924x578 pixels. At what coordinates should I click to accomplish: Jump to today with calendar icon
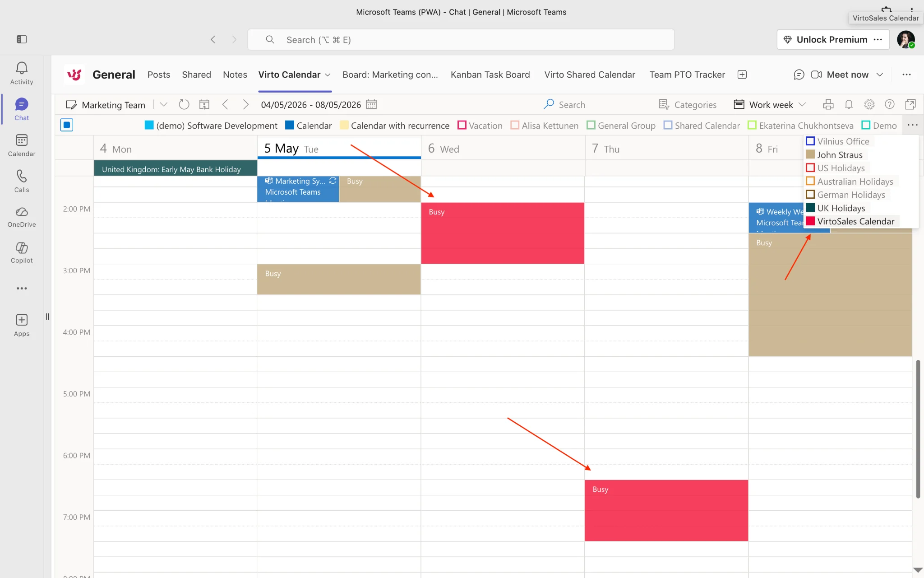[x=204, y=105]
